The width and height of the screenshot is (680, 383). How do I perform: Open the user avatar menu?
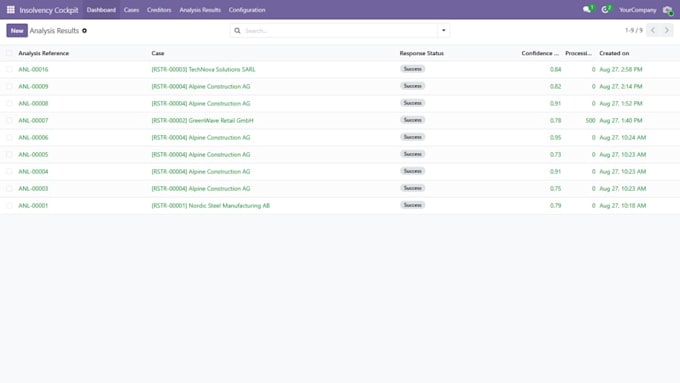tap(668, 10)
